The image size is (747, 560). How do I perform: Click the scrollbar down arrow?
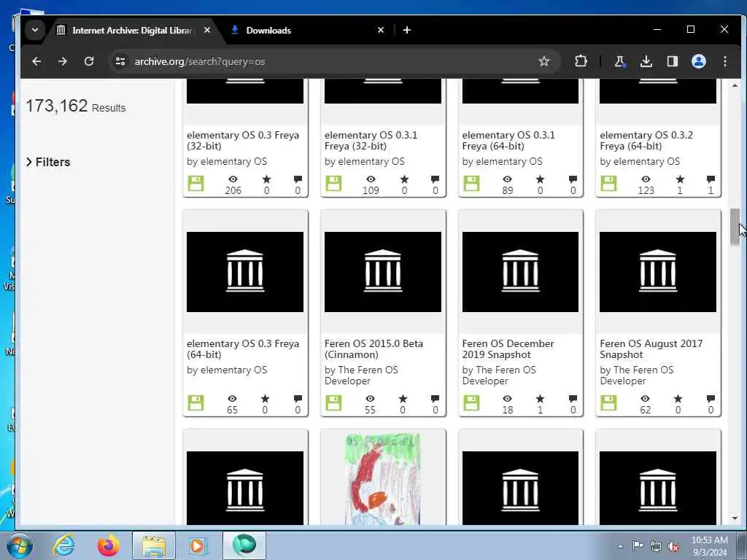pos(735,518)
